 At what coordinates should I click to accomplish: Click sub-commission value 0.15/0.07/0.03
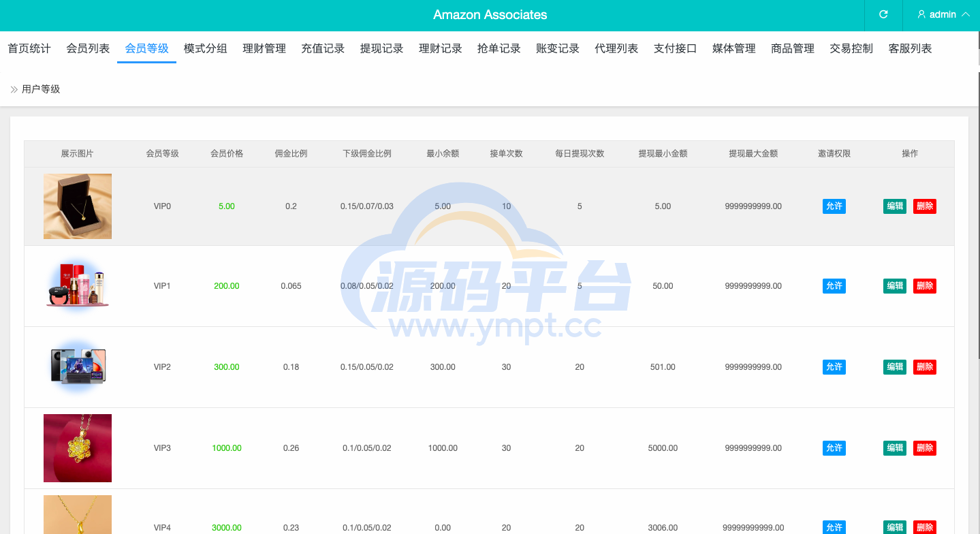pyautogui.click(x=367, y=206)
